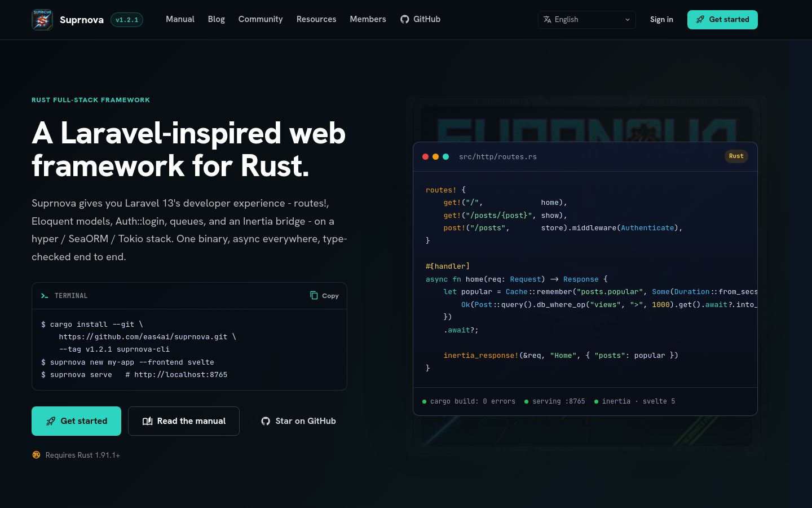812x508 pixels.
Task: Click the "#[handler]" attribute in code
Action: 448,266
